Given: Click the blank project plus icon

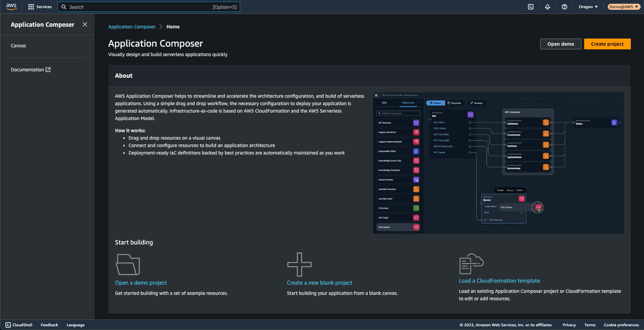Looking at the screenshot, I should 299,264.
